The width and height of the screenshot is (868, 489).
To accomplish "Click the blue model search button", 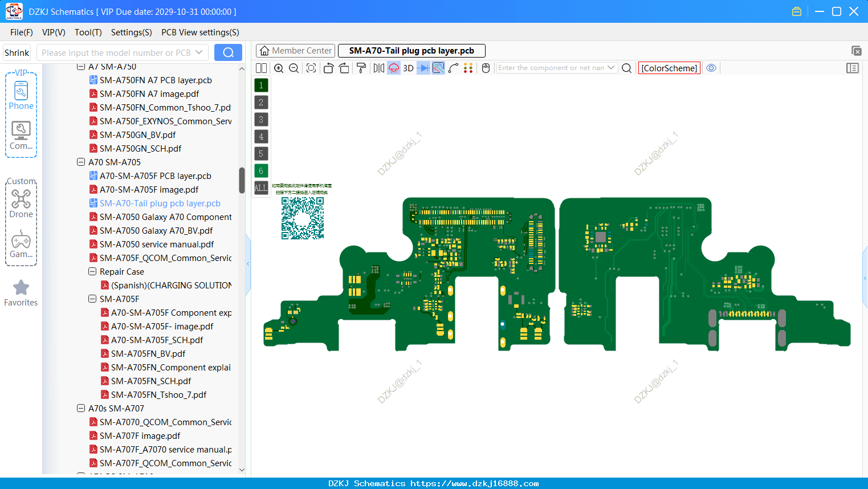I will tap(228, 52).
